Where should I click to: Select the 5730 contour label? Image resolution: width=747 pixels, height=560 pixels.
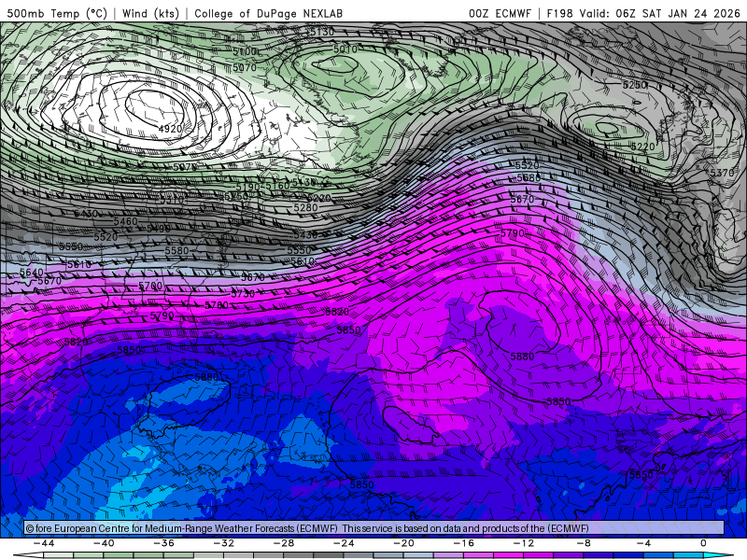[243, 294]
